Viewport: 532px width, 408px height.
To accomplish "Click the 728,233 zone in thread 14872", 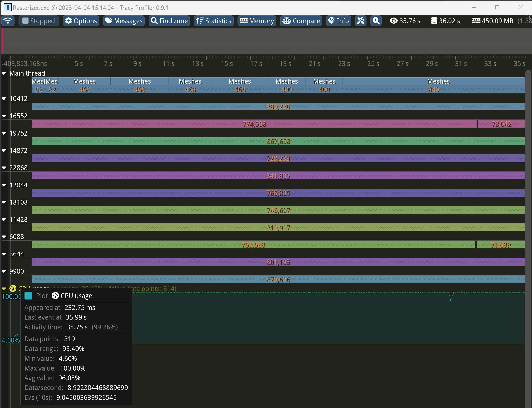I will pyautogui.click(x=278, y=158).
